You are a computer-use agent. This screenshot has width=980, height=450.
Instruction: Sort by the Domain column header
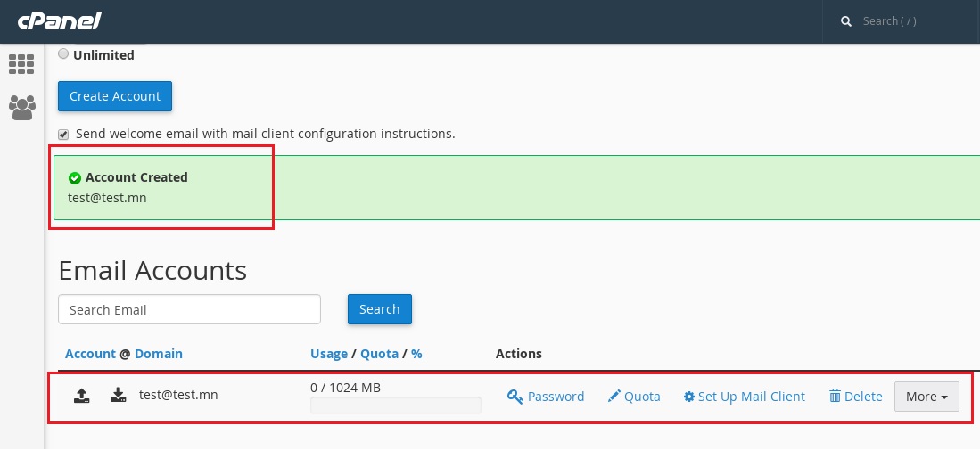[x=159, y=354]
